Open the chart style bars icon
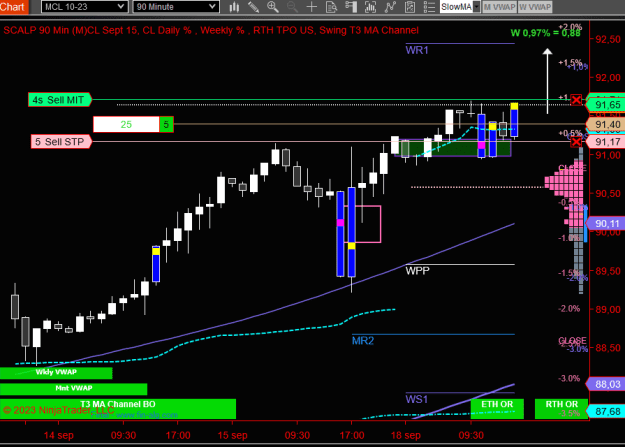Image resolution: width=625 pixels, height=447 pixels. (234, 7)
